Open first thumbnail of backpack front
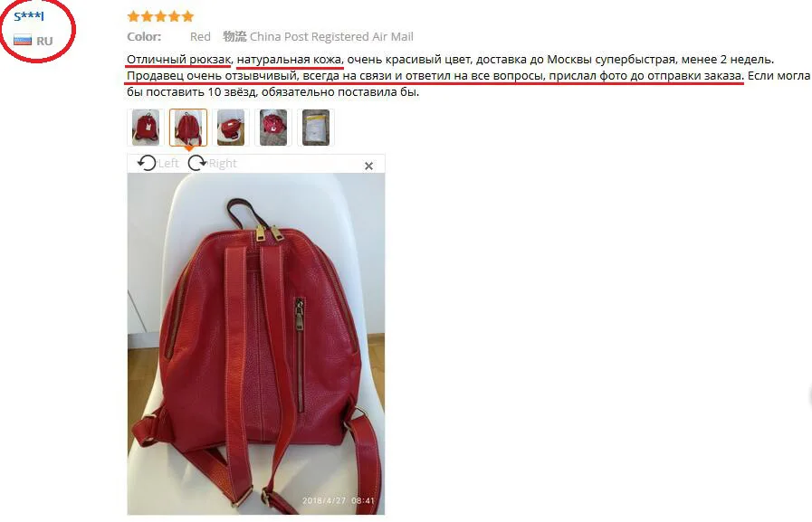This screenshot has height=522, width=812. [146, 128]
